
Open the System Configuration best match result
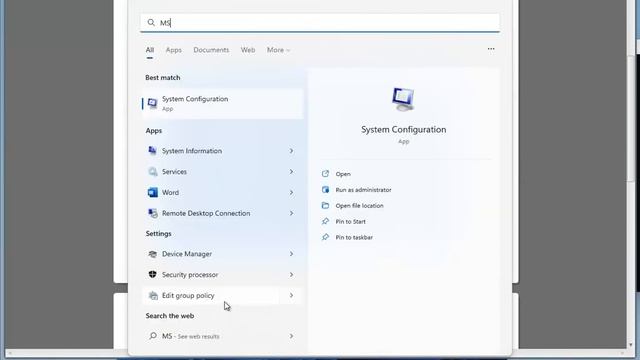[222, 103]
